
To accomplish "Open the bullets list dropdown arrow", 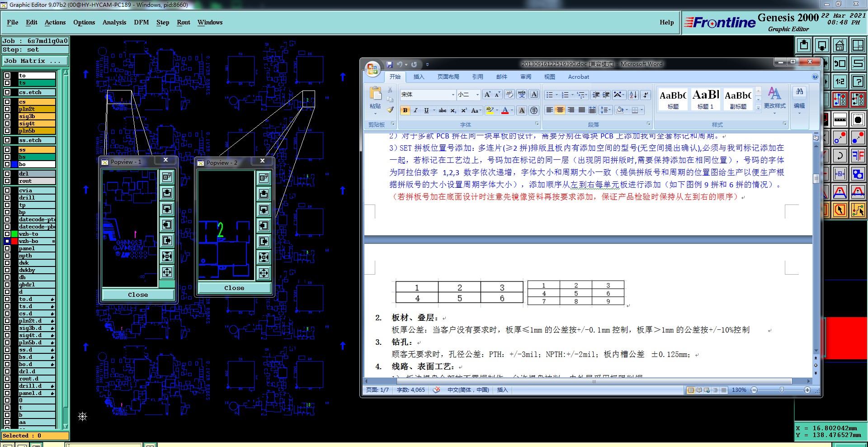I will (557, 95).
